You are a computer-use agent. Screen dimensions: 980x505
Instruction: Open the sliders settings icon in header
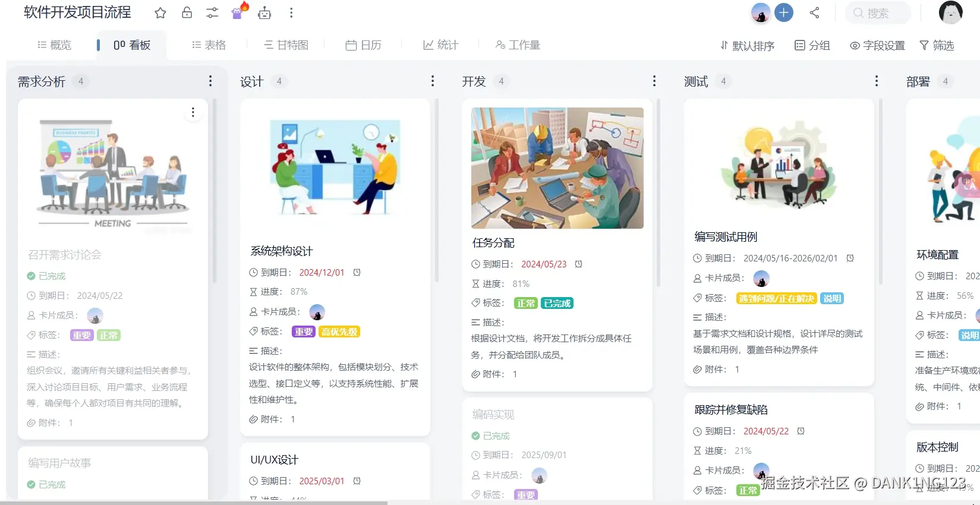pyautogui.click(x=212, y=12)
